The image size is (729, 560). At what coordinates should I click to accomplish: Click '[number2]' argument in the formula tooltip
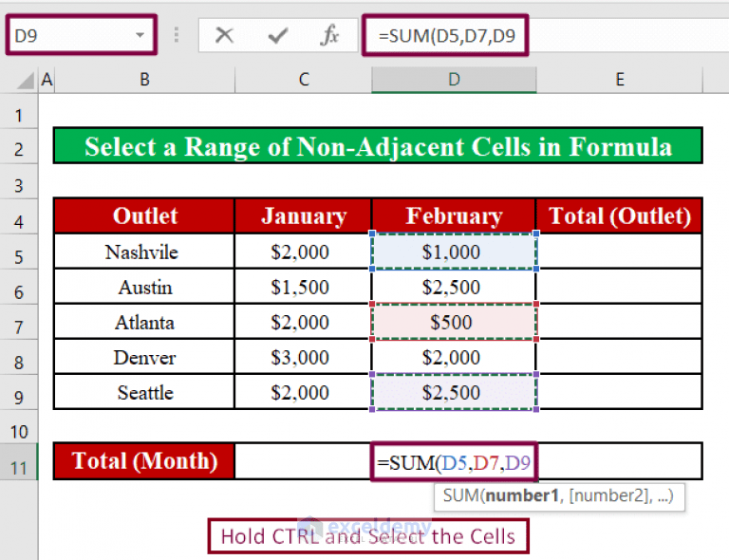pyautogui.click(x=608, y=495)
